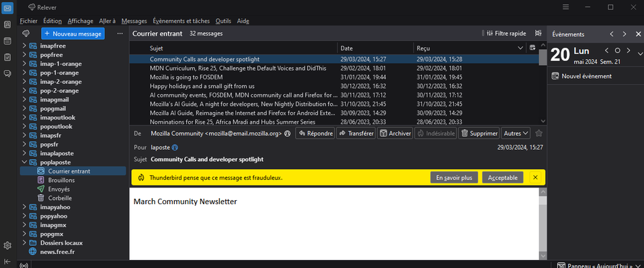Open the Calendar space icon
The height and width of the screenshot is (268, 644).
pos(7,40)
